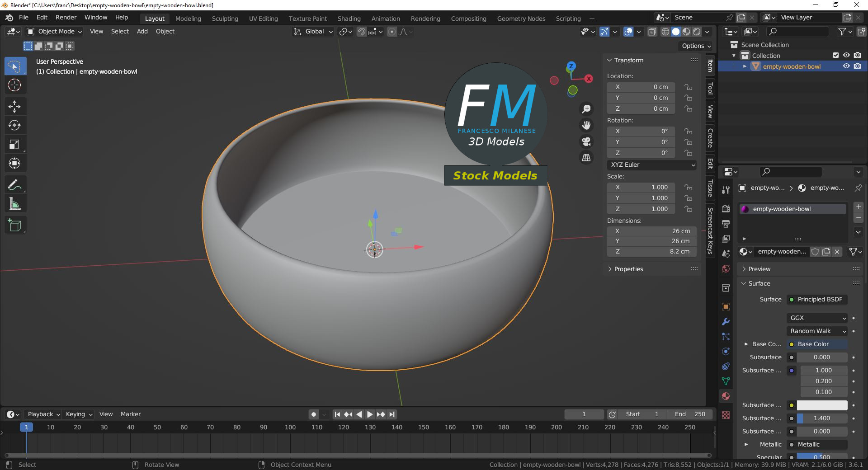
Task: Select the Measure tool
Action: [14, 204]
